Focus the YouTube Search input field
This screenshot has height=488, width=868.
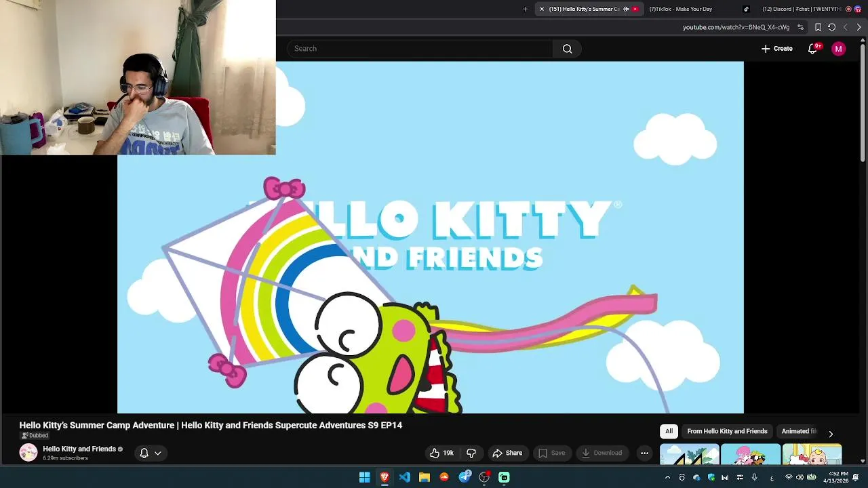point(420,49)
